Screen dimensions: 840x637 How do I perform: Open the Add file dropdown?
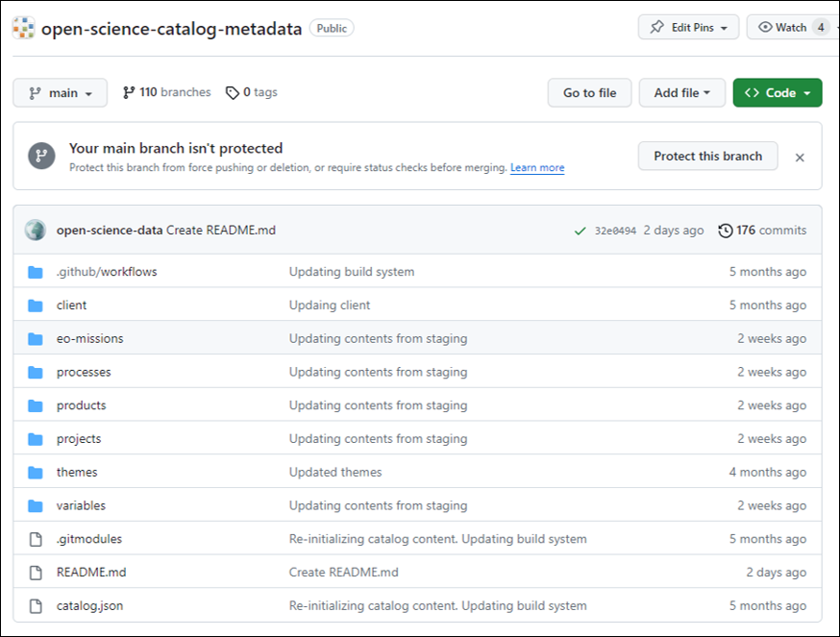pos(682,92)
